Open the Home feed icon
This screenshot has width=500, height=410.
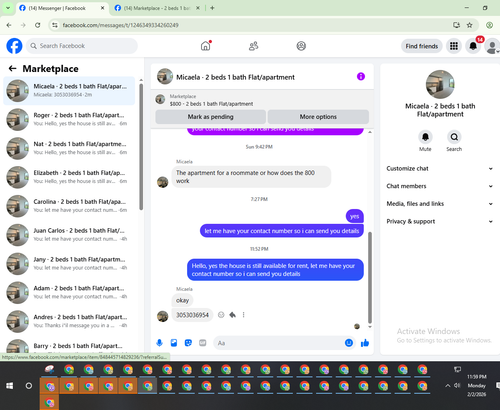click(x=206, y=46)
